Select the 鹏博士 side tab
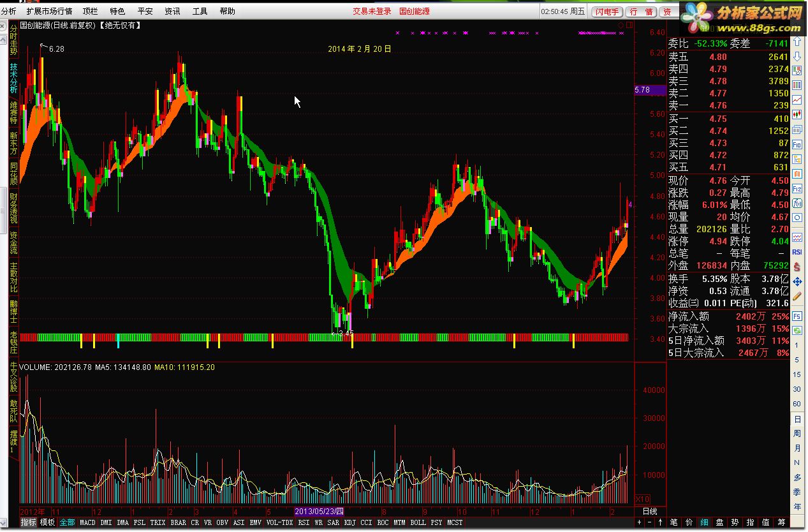The width and height of the screenshot is (808, 532). [x=14, y=311]
